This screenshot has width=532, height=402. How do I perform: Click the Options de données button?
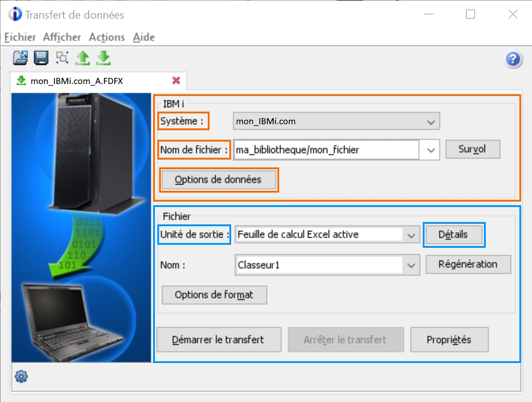click(219, 179)
